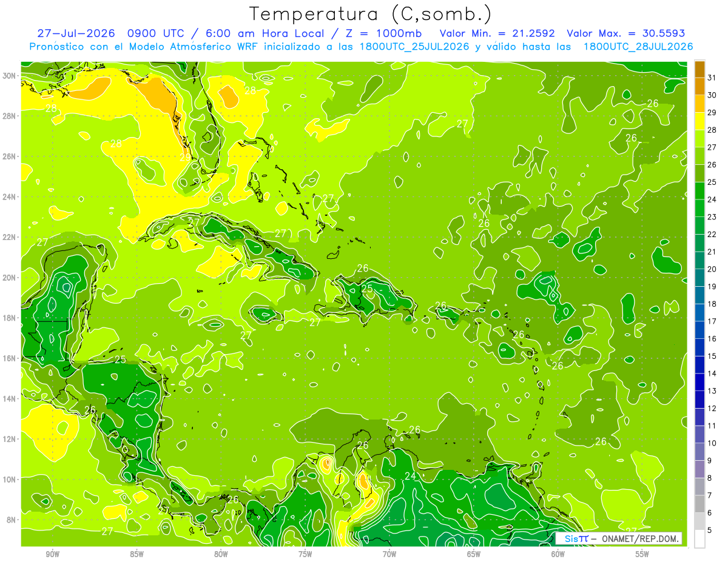This screenshot has width=728, height=562.
Task: Click legend label "21"
Action: coord(712,252)
